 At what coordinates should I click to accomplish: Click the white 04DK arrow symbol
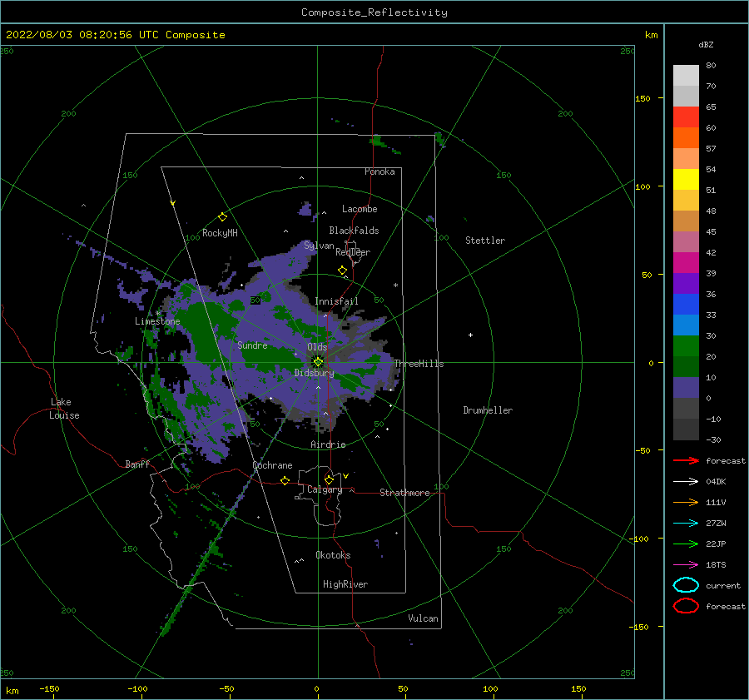tap(686, 482)
